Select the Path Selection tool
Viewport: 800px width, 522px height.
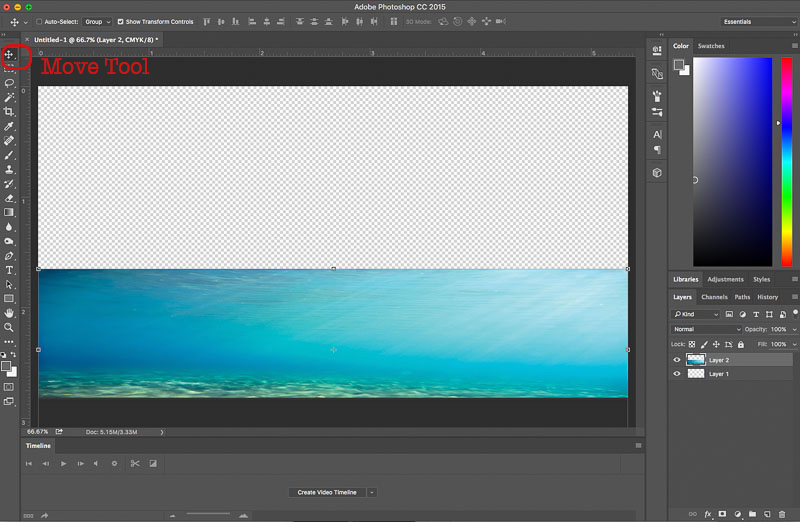point(9,284)
